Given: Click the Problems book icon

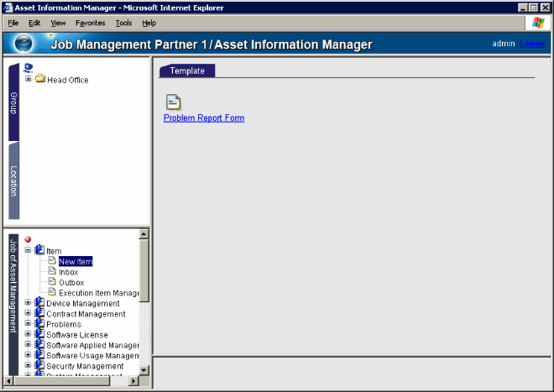Looking at the screenshot, I should click(x=39, y=323).
